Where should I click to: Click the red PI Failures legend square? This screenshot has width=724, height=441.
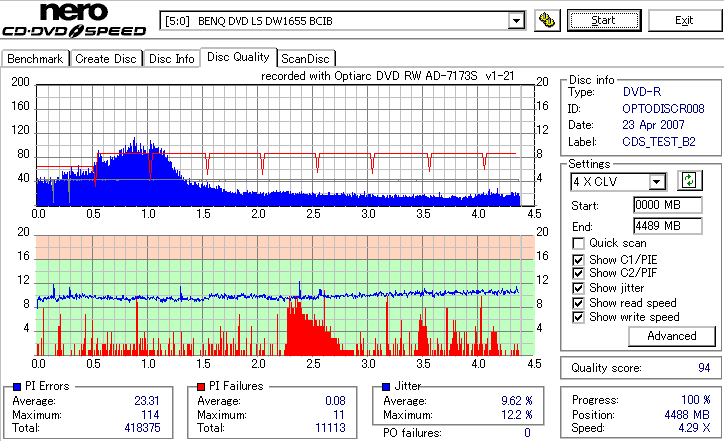pos(201,387)
